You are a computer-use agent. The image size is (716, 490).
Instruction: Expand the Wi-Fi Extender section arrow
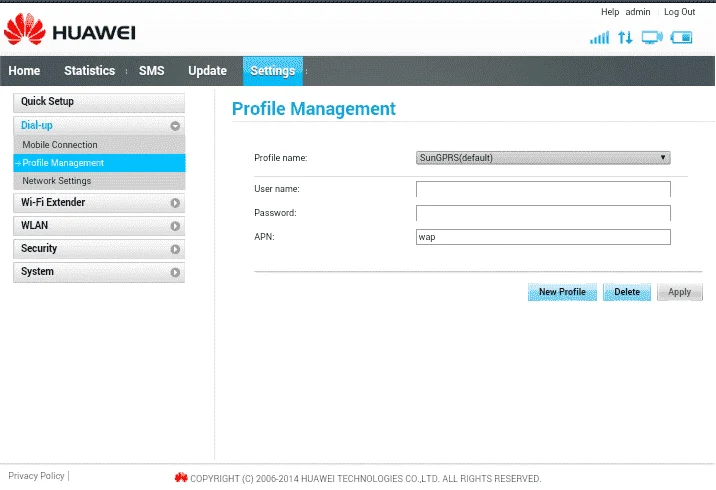coord(175,203)
